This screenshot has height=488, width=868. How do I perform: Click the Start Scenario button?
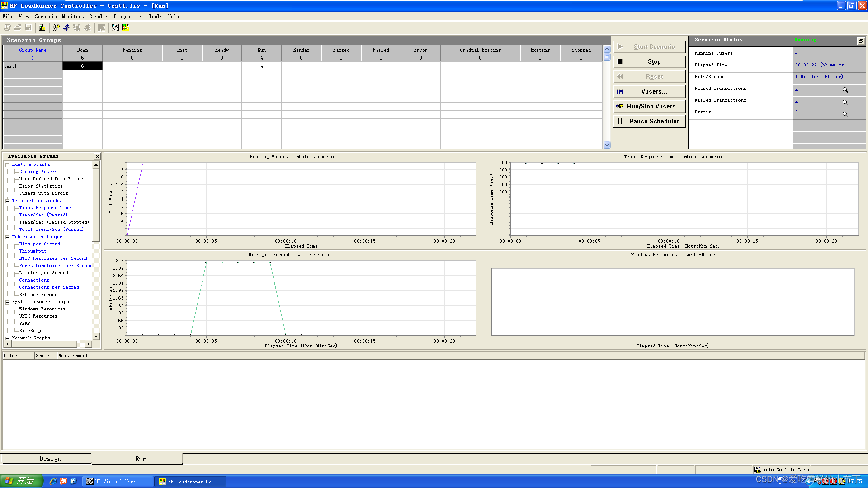[649, 47]
